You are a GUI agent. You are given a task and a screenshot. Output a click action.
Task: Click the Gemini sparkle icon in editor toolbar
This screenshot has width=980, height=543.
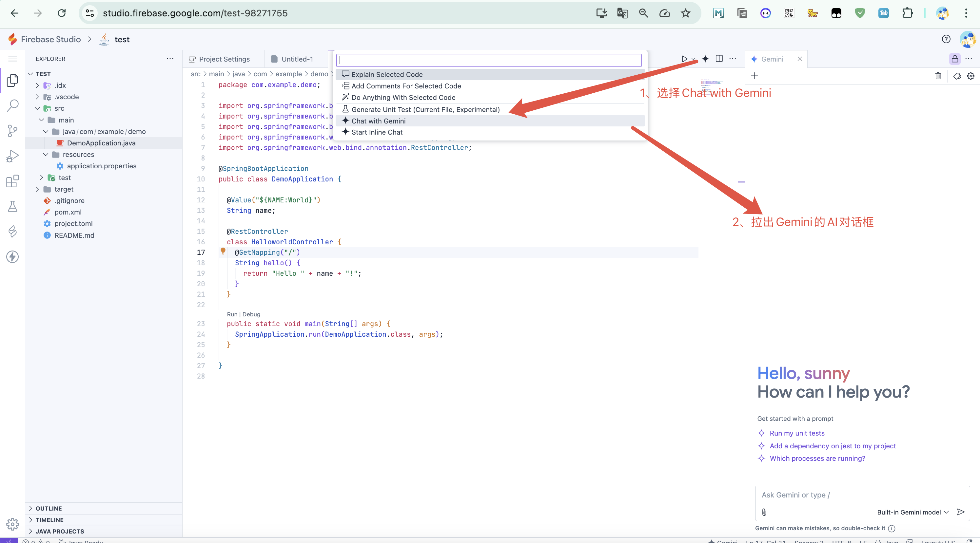[x=705, y=59]
